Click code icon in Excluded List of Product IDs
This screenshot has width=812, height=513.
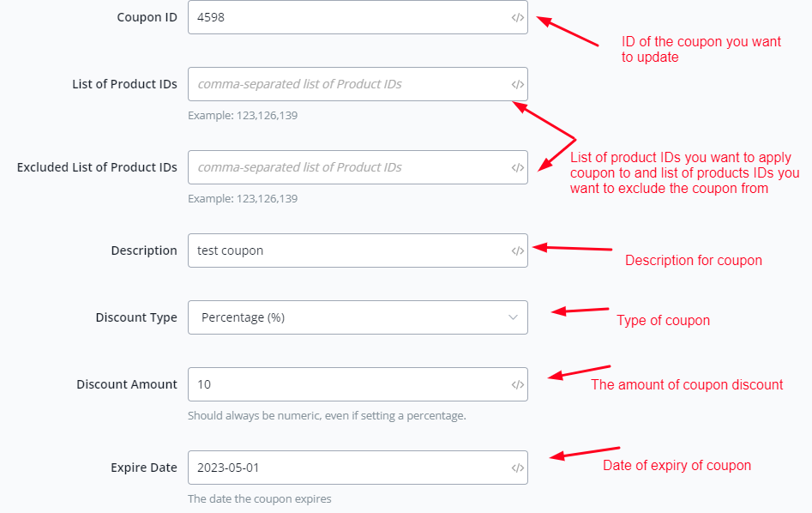pos(517,167)
